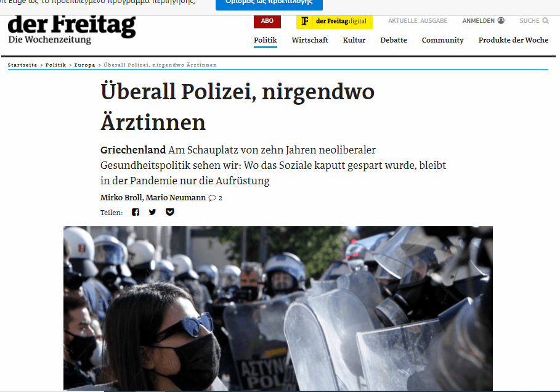Viewport: 560px width, 392px height.
Task: Open comments via speech bubble icon
Action: [x=212, y=198]
